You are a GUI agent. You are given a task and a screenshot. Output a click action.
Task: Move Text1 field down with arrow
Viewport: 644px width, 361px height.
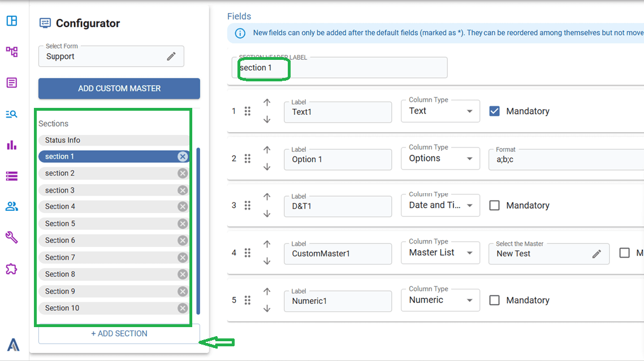point(267,119)
